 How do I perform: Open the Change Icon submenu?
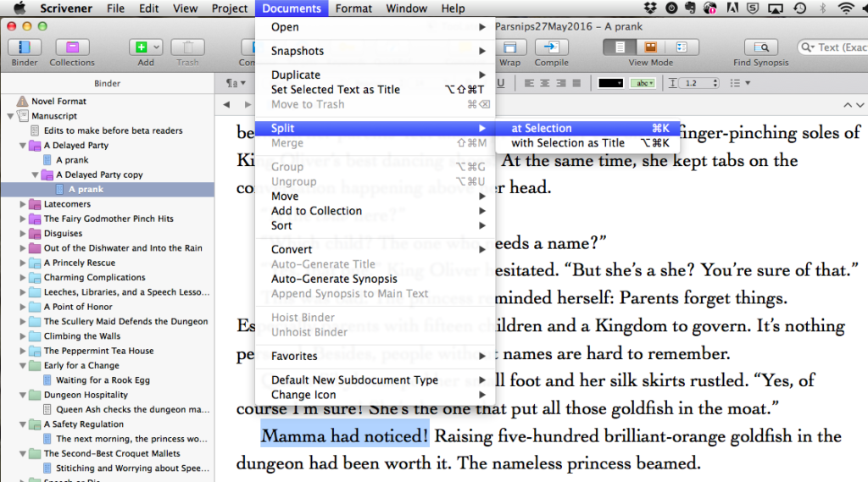coord(376,395)
